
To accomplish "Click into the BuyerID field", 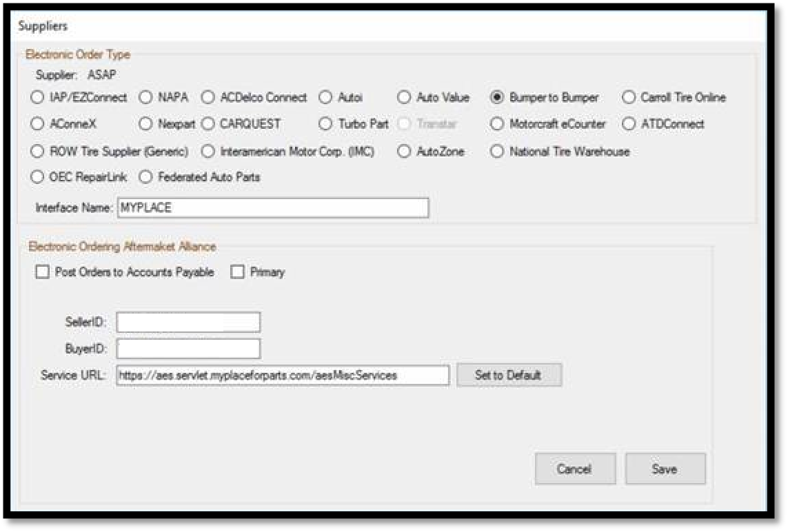I will (x=188, y=349).
